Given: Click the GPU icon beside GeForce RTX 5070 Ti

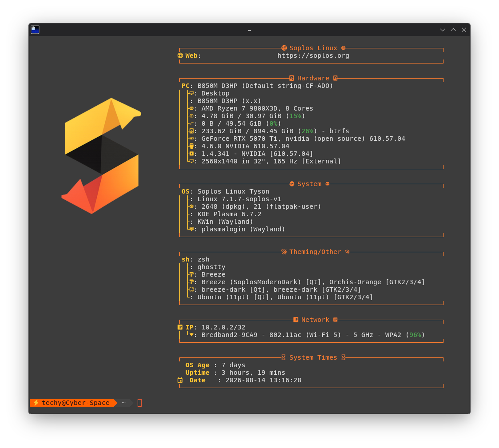Looking at the screenshot, I should click(192, 139).
